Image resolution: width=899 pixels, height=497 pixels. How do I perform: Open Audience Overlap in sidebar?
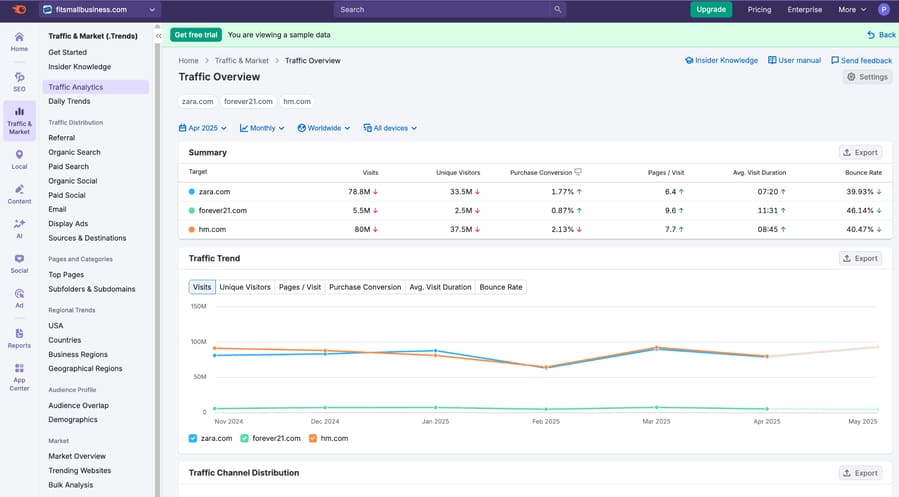tap(79, 405)
